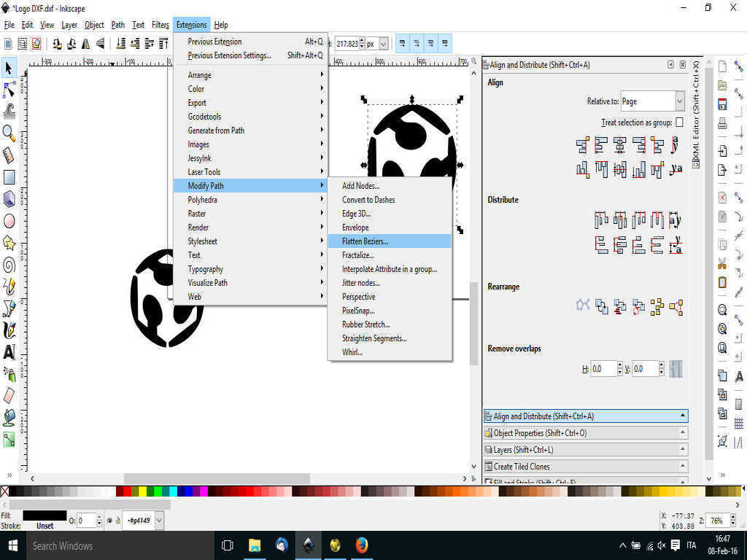
Task: Click the black fill color swatch
Action: [x=44, y=516]
